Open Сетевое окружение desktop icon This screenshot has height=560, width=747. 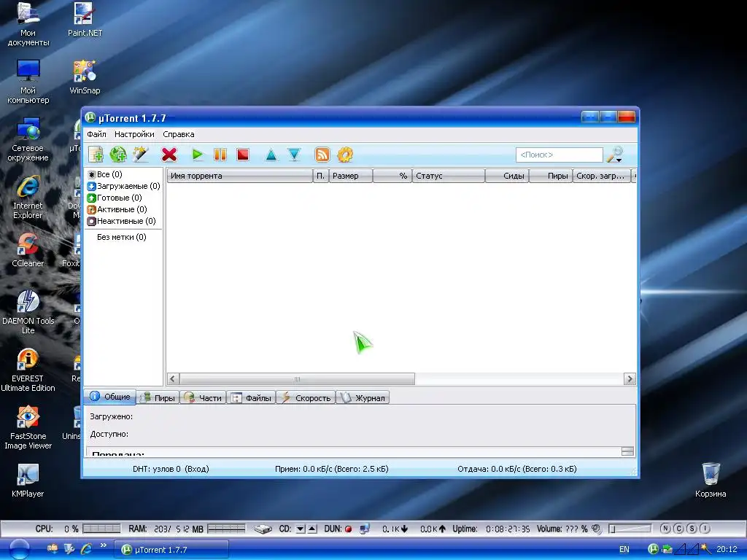pyautogui.click(x=28, y=139)
